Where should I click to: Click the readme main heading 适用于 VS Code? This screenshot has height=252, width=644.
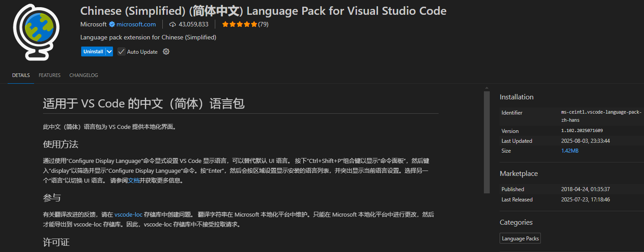coord(144,104)
